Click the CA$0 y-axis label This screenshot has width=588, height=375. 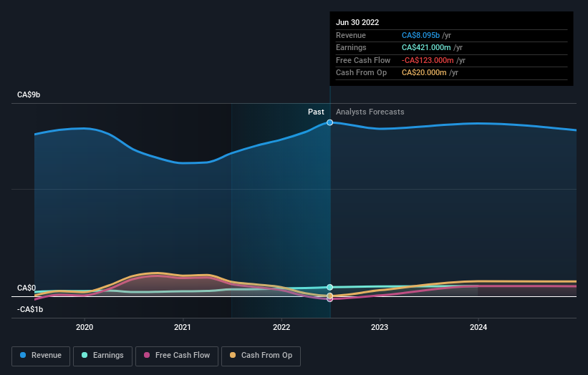(26, 288)
